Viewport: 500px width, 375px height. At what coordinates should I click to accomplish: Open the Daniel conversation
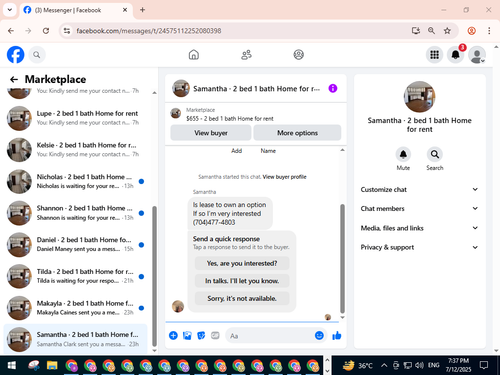click(75, 245)
